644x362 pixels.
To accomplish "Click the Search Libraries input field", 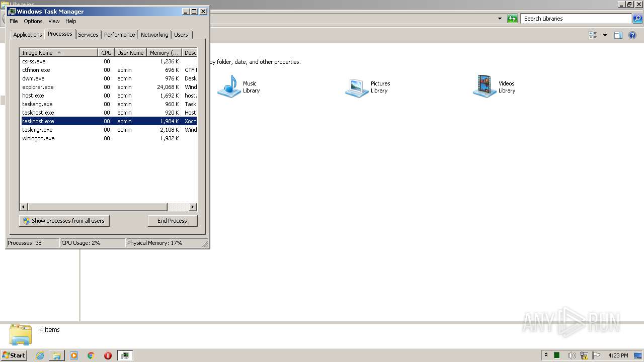I will [x=576, y=19].
